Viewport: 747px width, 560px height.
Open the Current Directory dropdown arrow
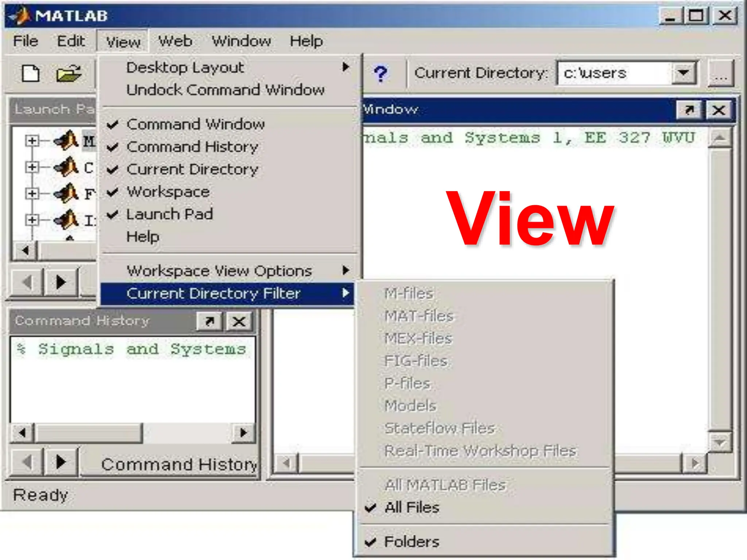pyautogui.click(x=683, y=73)
